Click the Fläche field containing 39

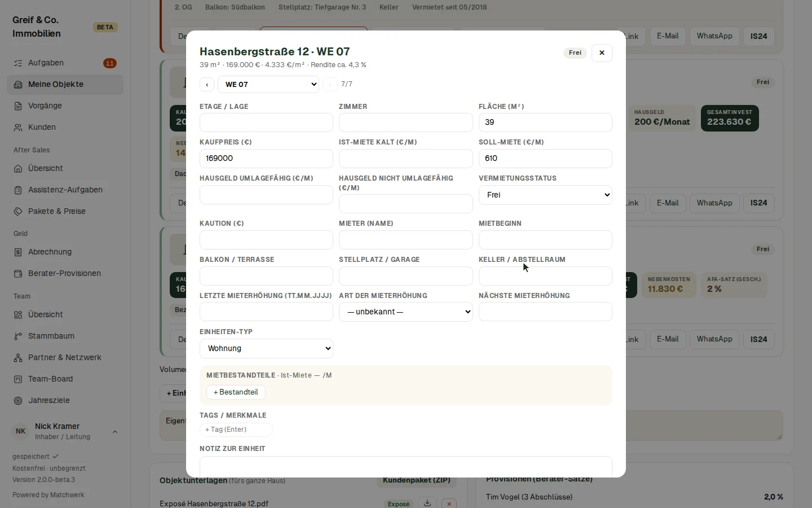tap(545, 122)
